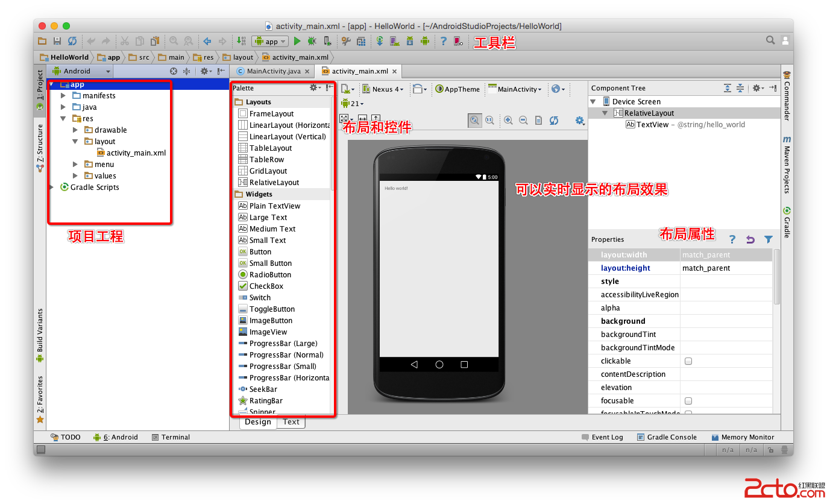
Task: Switch to the Design tab
Action: (258, 422)
